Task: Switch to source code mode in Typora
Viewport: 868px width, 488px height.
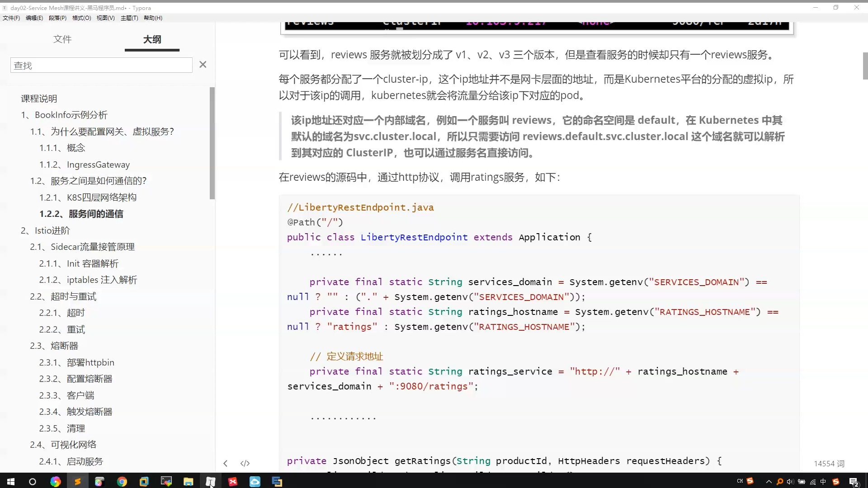Action: tap(245, 463)
